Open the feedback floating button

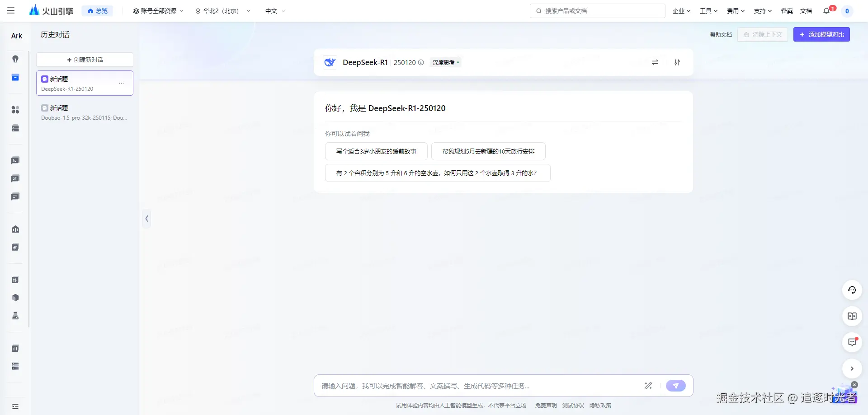coord(852,342)
